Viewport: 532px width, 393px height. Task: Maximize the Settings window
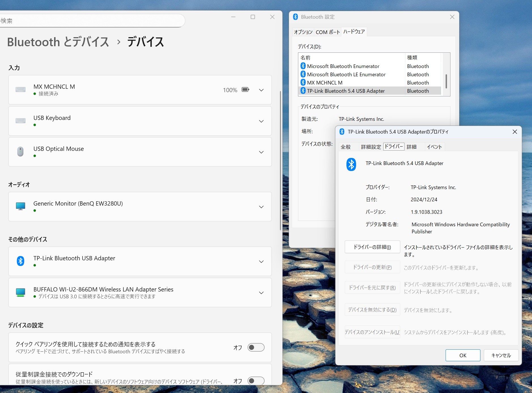coord(253,17)
